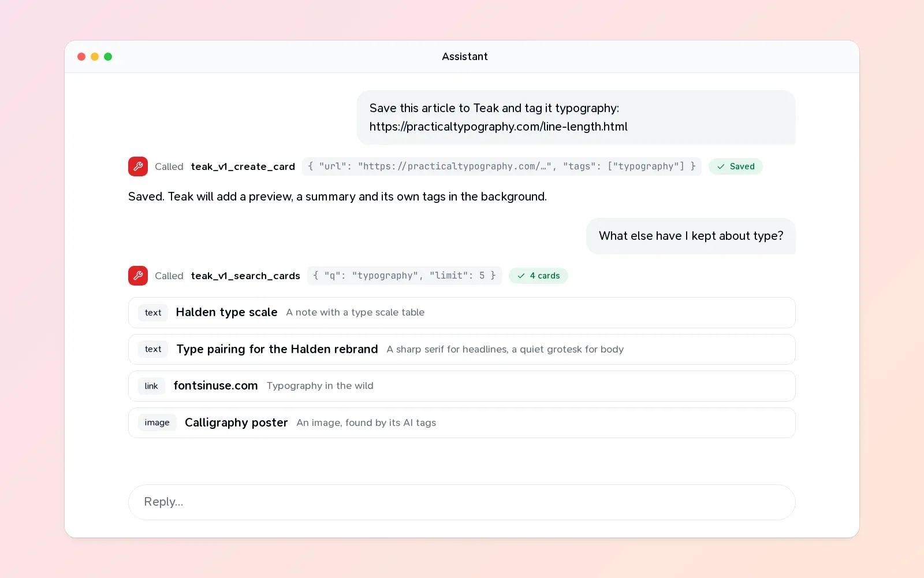Click the "A sharp serif for headlines" description
This screenshot has height=578, width=924.
click(x=505, y=349)
